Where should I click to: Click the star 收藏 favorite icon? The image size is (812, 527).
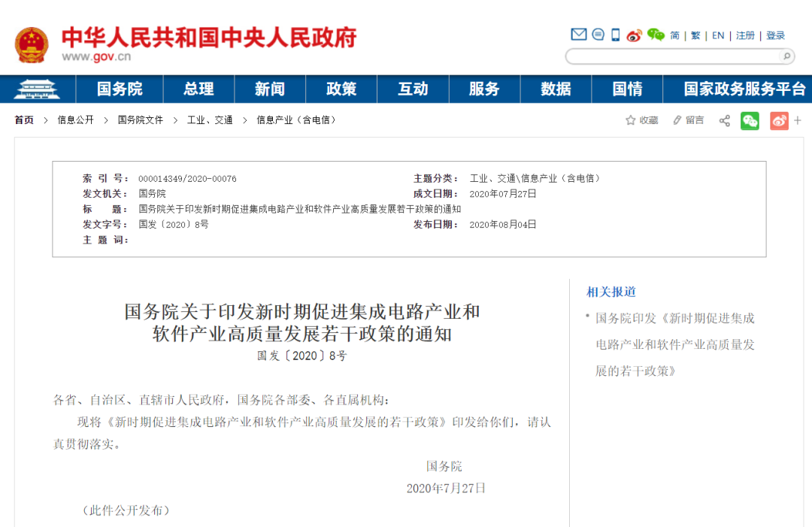click(x=631, y=120)
